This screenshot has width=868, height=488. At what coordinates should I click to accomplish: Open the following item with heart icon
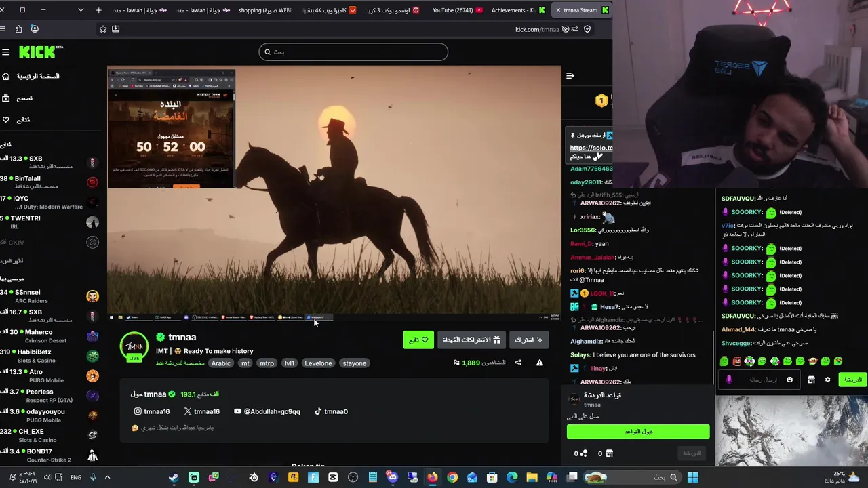point(16,119)
